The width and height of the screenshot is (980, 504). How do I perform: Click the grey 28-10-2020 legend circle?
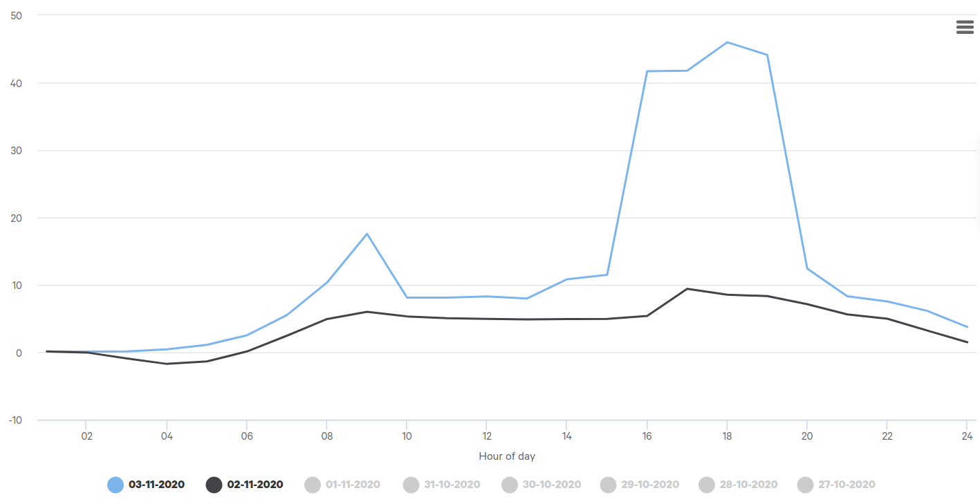(x=707, y=485)
